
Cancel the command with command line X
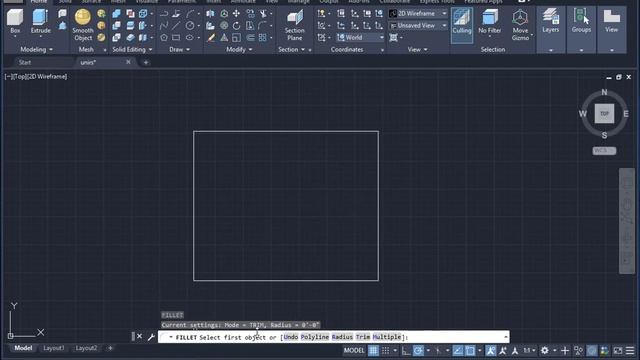(140, 336)
